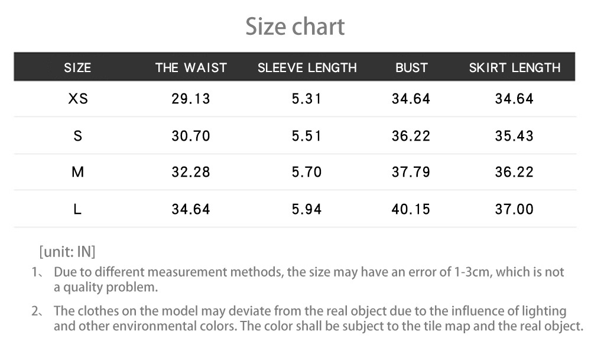This screenshot has height=364, width=591.
Task: Click the SIZE column header
Action: point(77,67)
